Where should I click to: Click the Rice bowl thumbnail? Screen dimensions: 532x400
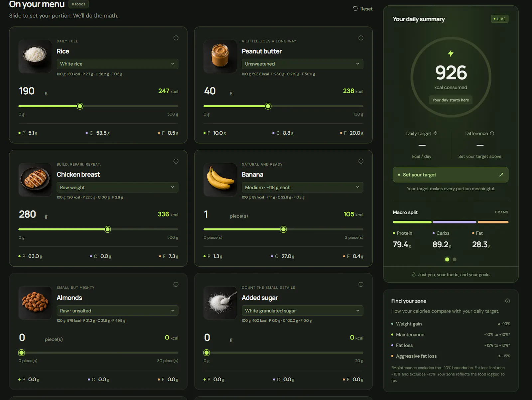35,57
